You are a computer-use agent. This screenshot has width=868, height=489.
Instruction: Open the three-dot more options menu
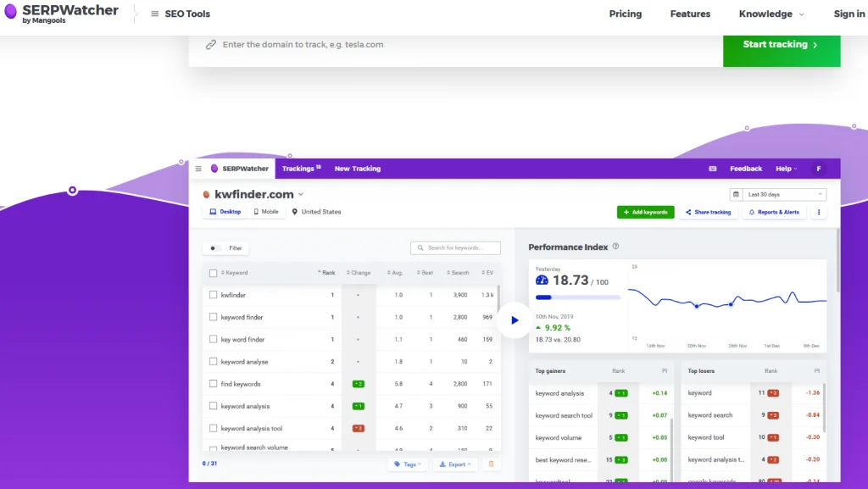tap(818, 212)
